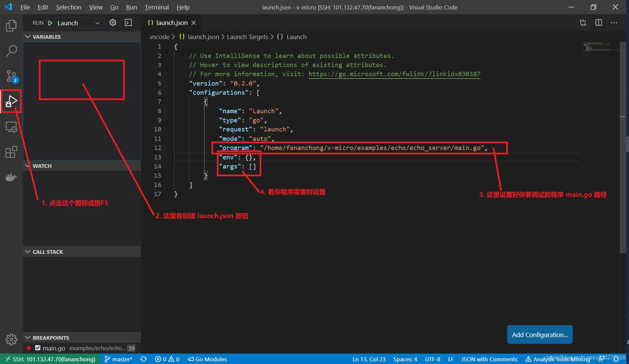Open the Go menu

114,7
